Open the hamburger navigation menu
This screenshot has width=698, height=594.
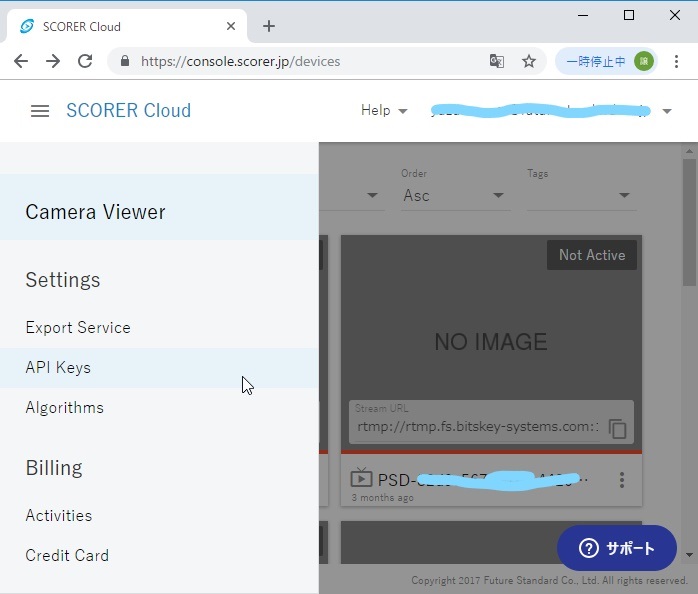point(40,111)
